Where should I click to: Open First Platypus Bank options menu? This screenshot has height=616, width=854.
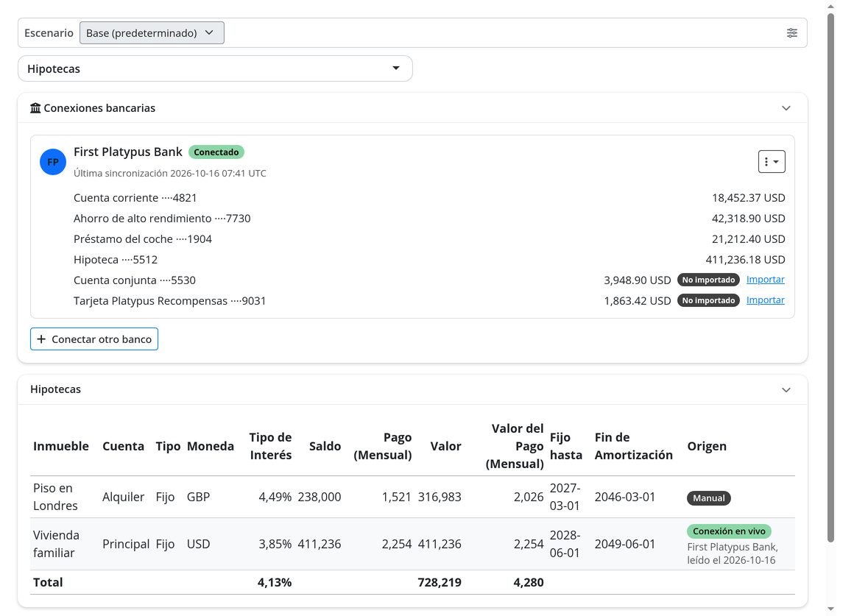click(x=772, y=162)
